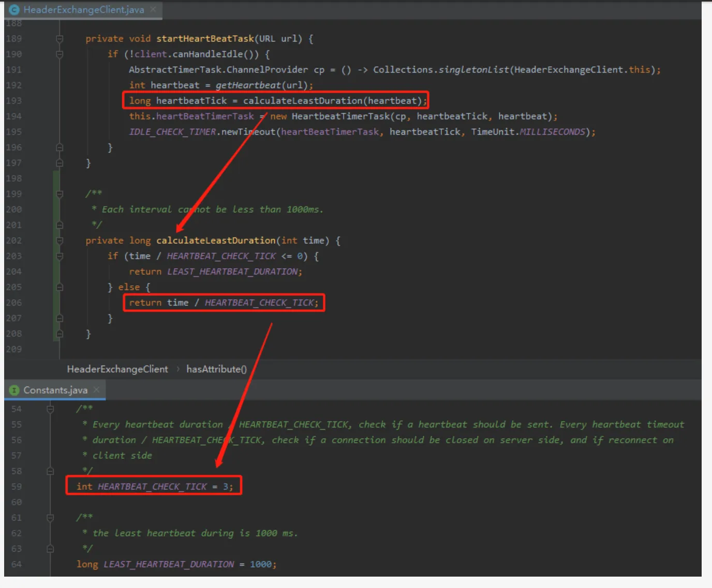The height and width of the screenshot is (588, 712).
Task: Click HeartbeatTimerTask constructor on line 194
Action: [340, 116]
